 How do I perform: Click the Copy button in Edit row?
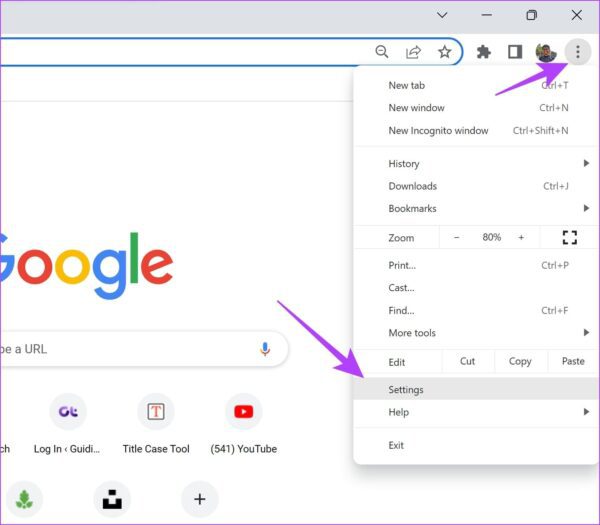click(x=520, y=361)
